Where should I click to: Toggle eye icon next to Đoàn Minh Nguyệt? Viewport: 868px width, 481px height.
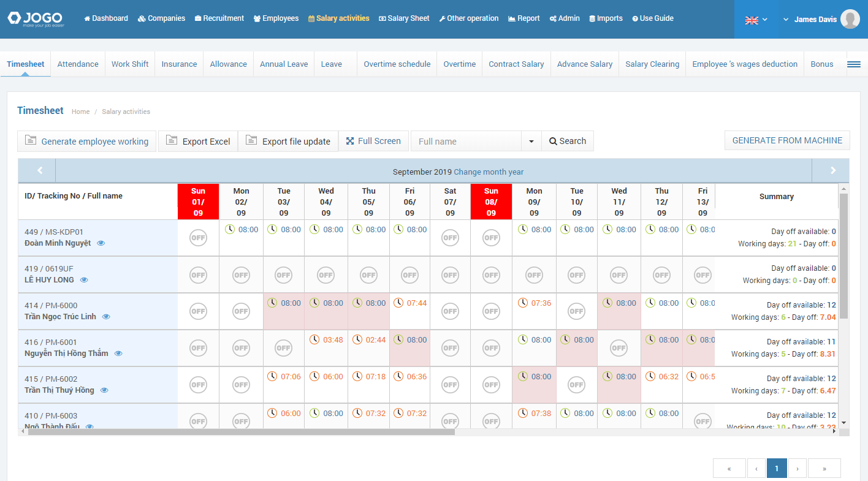click(x=101, y=243)
